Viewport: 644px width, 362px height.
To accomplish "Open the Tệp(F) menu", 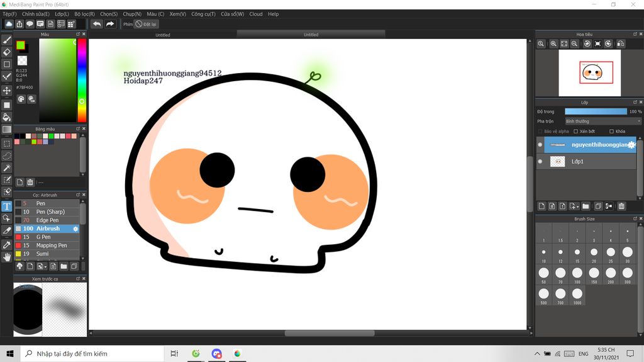I will [10, 14].
